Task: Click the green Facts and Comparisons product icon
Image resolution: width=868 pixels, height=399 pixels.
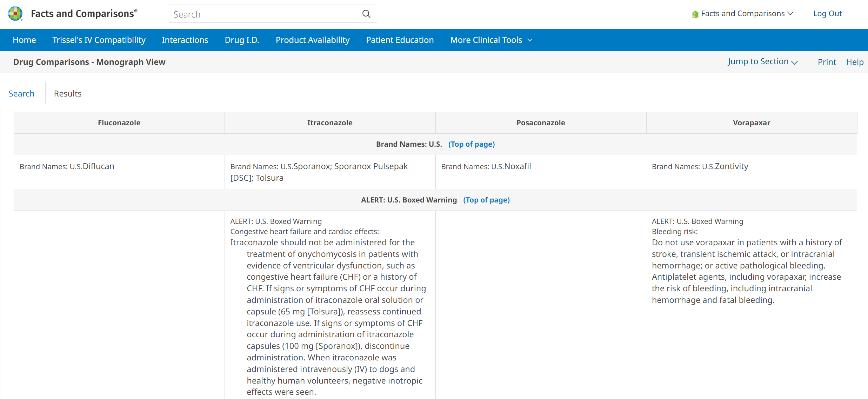Action: (x=695, y=14)
